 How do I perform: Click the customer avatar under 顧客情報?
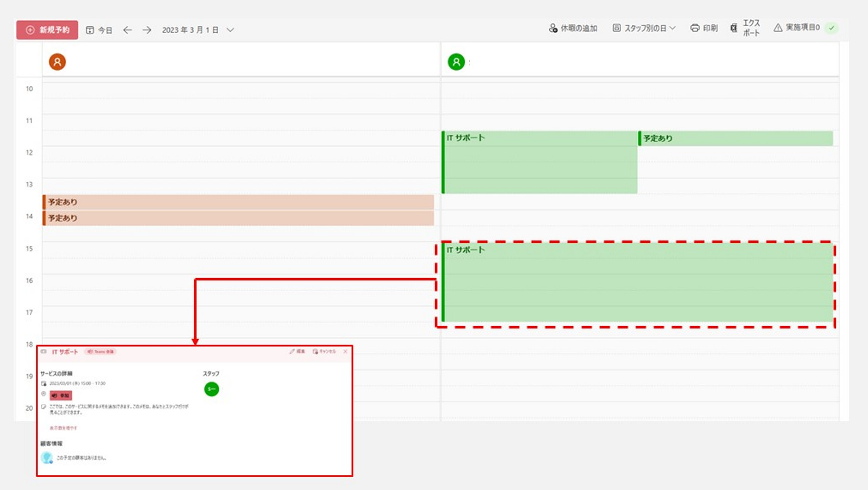[x=47, y=458]
